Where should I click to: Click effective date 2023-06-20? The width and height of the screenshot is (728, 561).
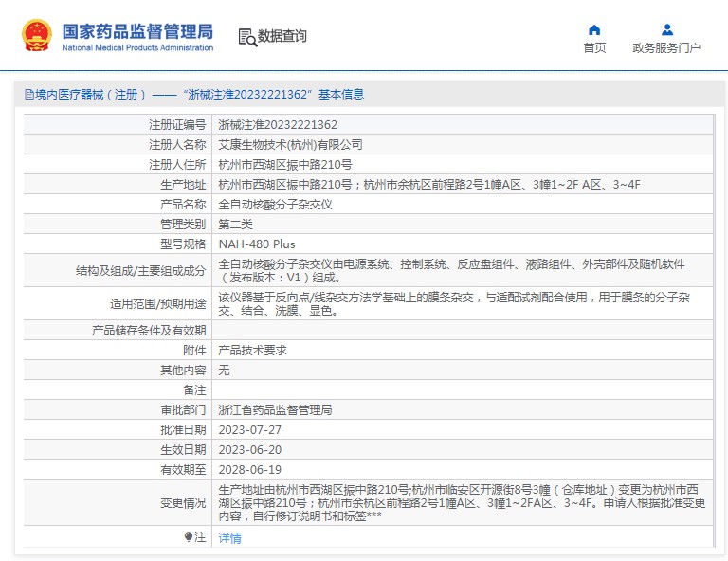[250, 450]
